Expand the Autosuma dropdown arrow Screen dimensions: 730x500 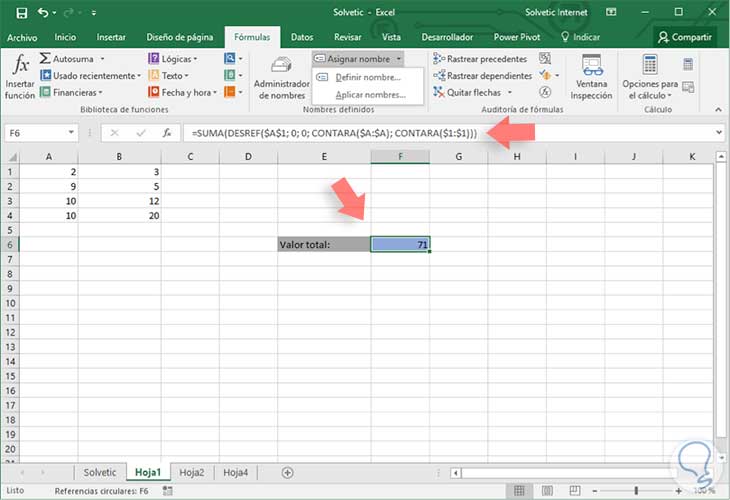(x=102, y=59)
